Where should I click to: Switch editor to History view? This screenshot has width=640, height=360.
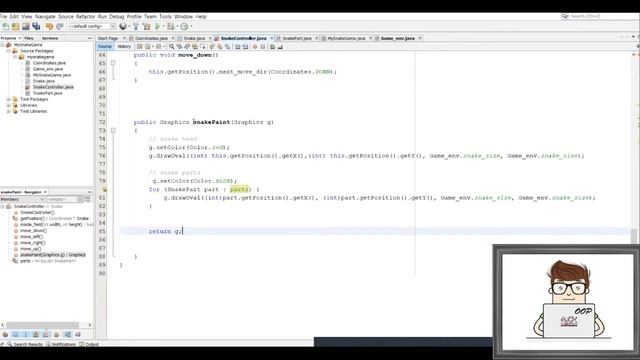coord(124,47)
